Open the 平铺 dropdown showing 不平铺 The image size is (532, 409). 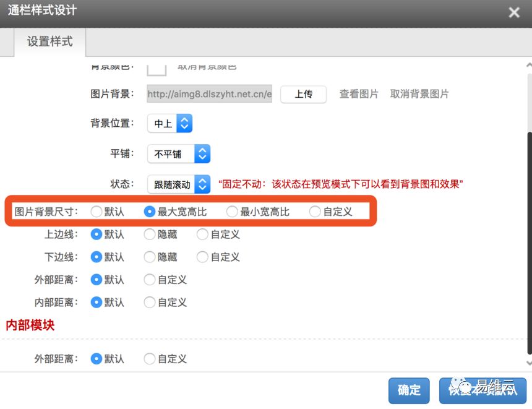179,153
